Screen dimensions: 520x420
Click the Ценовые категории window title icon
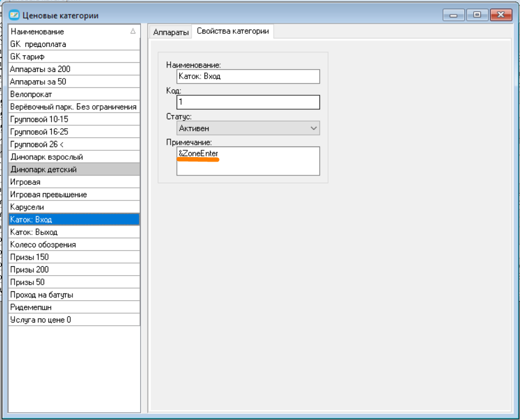pos(14,15)
